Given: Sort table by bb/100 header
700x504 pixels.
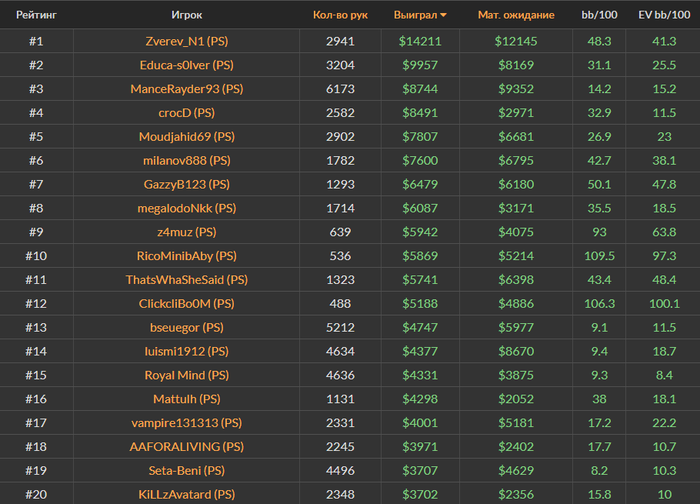Looking at the screenshot, I should (x=599, y=15).
